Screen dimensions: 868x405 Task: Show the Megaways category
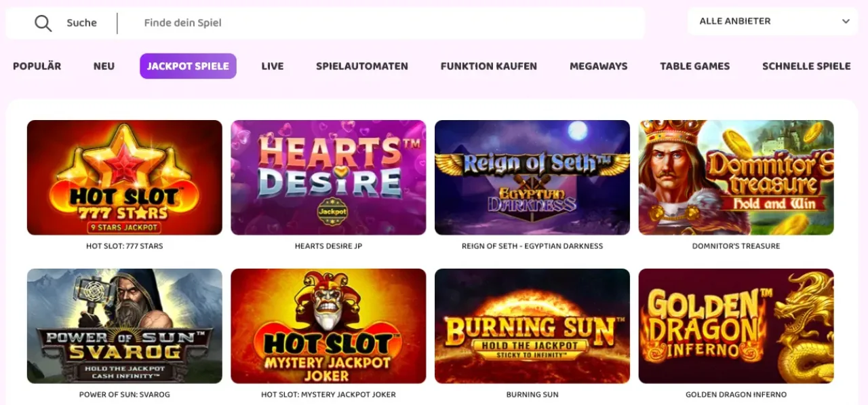(599, 66)
